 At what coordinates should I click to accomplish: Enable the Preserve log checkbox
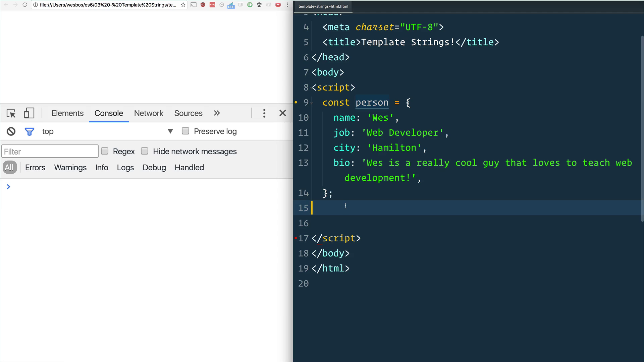pyautogui.click(x=185, y=131)
